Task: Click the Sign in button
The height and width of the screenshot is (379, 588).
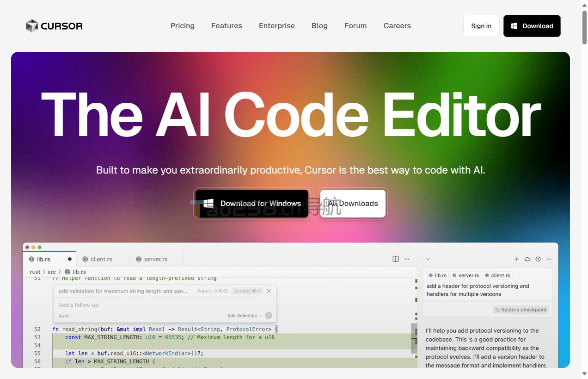Action: (481, 26)
